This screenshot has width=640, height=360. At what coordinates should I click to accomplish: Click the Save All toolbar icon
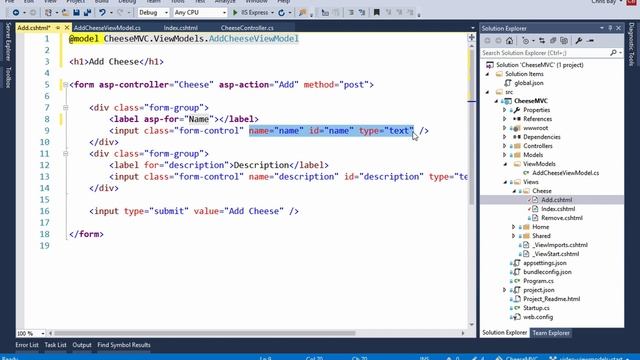point(87,13)
